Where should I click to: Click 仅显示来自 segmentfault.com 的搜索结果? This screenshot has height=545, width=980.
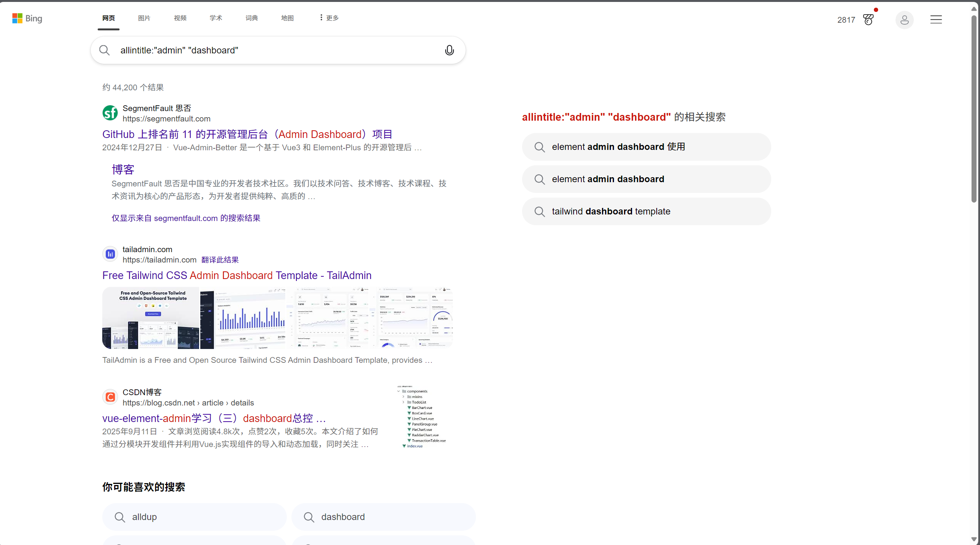(186, 218)
